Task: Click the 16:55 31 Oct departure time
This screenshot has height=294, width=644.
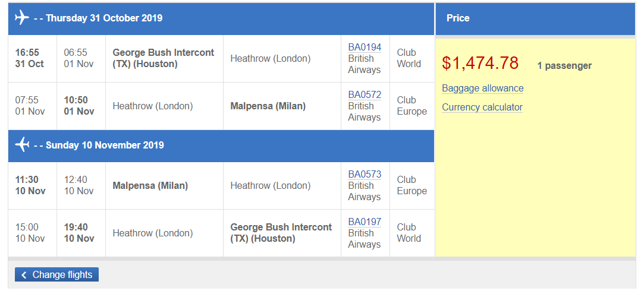Action: click(x=29, y=58)
